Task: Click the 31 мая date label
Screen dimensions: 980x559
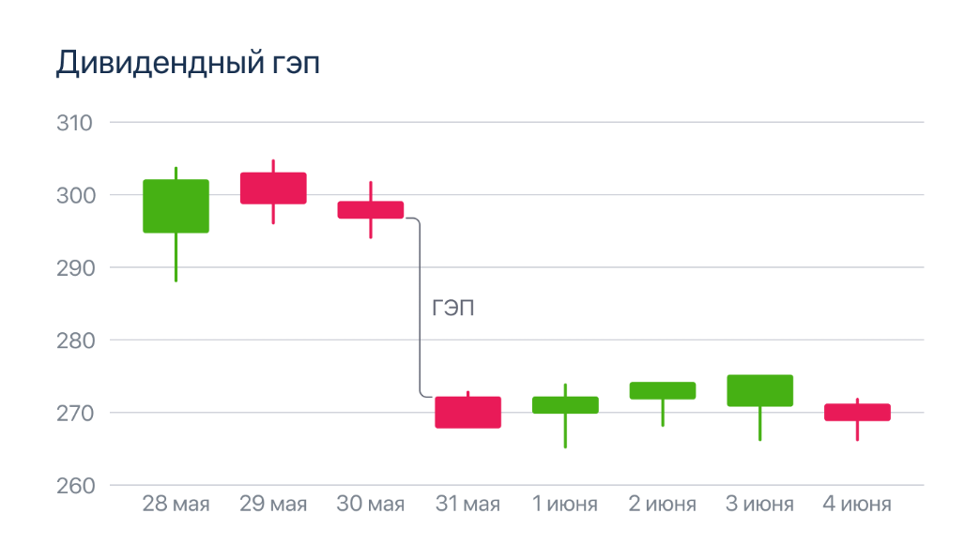Action: 468,505
